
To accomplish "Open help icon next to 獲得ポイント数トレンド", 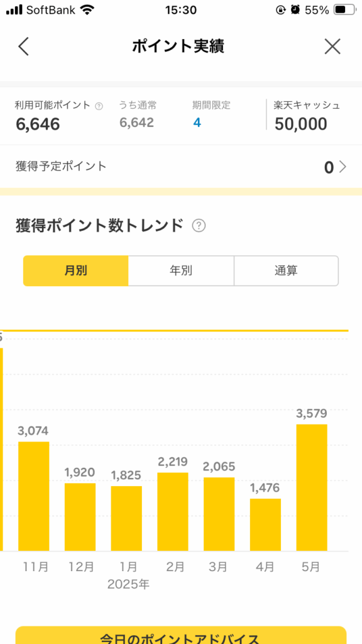I will [x=199, y=226].
